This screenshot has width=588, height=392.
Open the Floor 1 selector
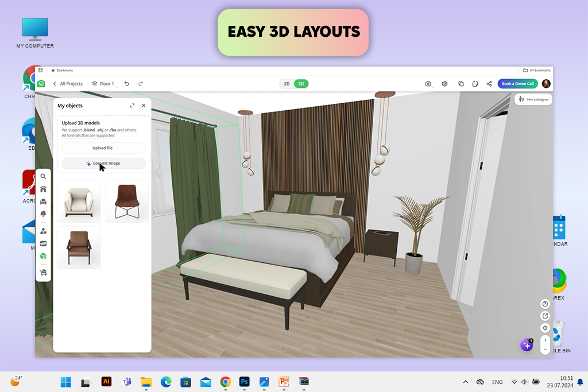(103, 84)
